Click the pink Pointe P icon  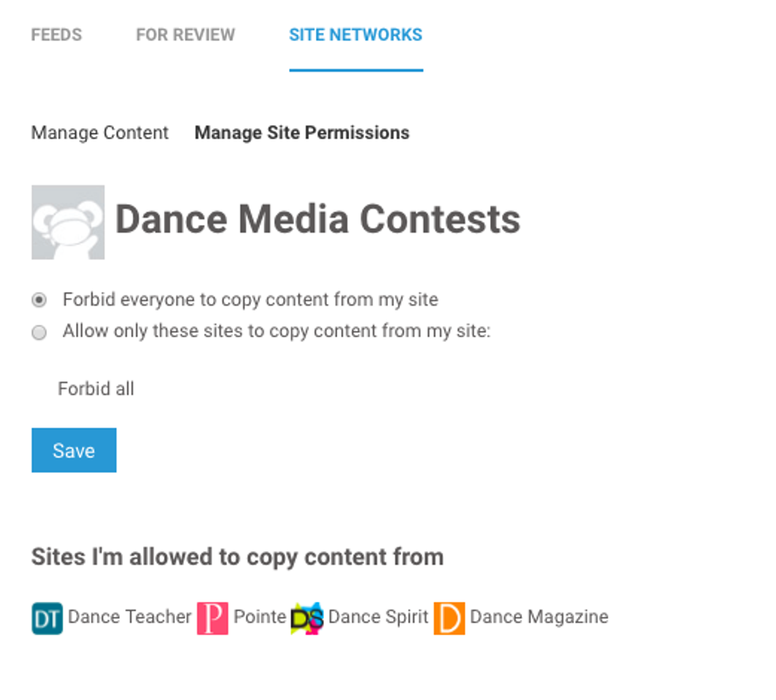click(212, 618)
